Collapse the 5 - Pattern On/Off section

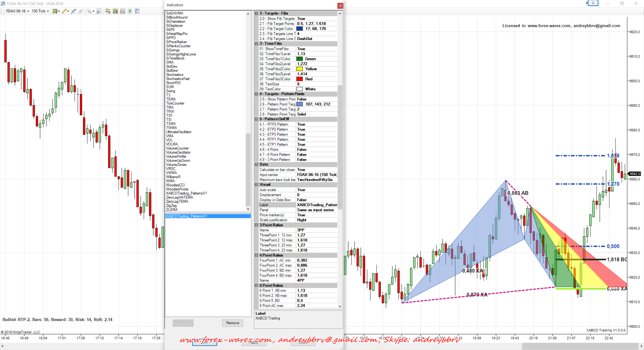click(256, 119)
